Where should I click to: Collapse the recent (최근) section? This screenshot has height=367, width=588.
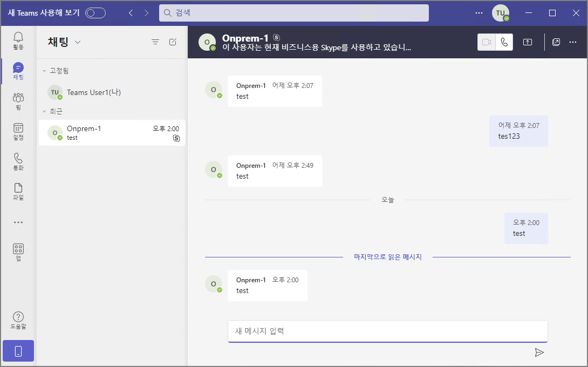[x=44, y=112]
